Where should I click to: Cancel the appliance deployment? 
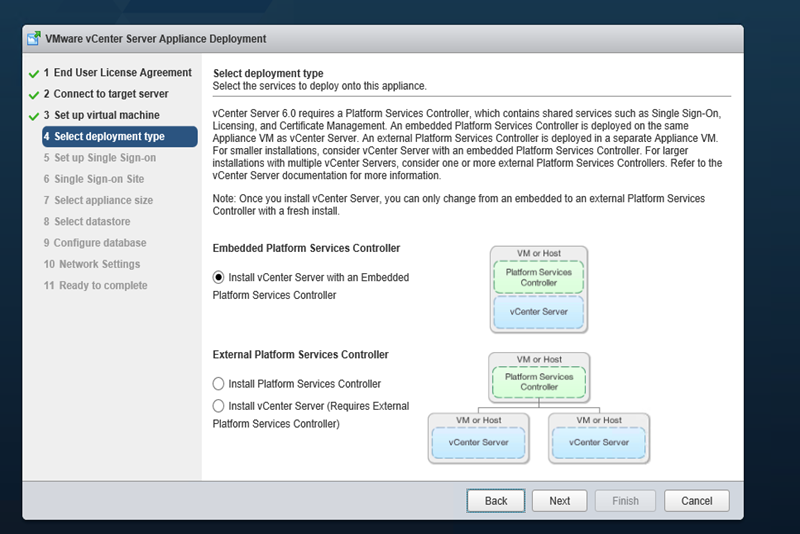(696, 501)
